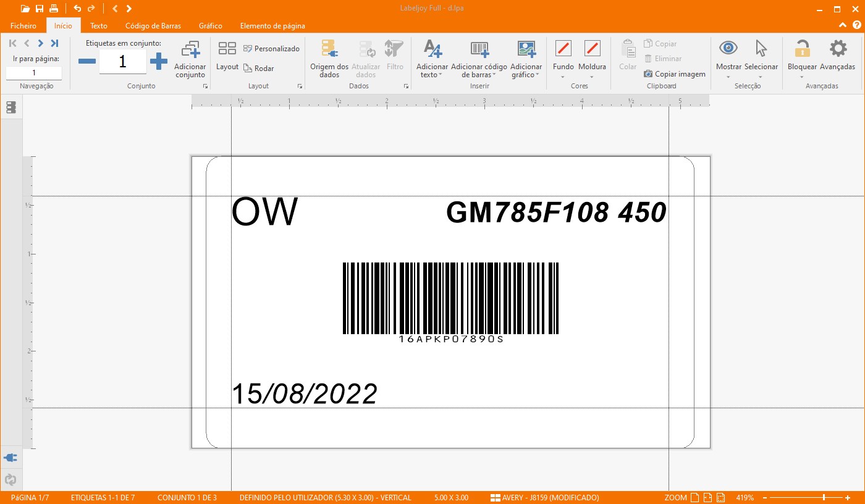Zoom to selection icon
The width and height of the screenshot is (865, 504).
(x=722, y=497)
